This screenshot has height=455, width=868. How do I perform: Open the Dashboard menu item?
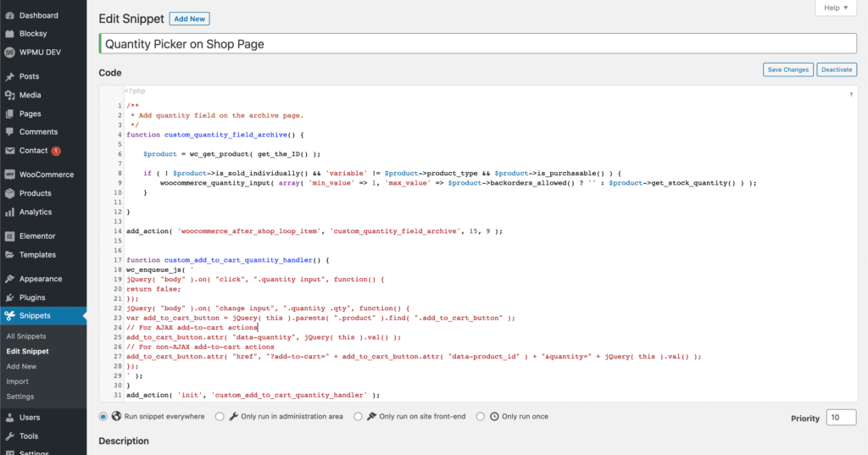[x=43, y=15]
